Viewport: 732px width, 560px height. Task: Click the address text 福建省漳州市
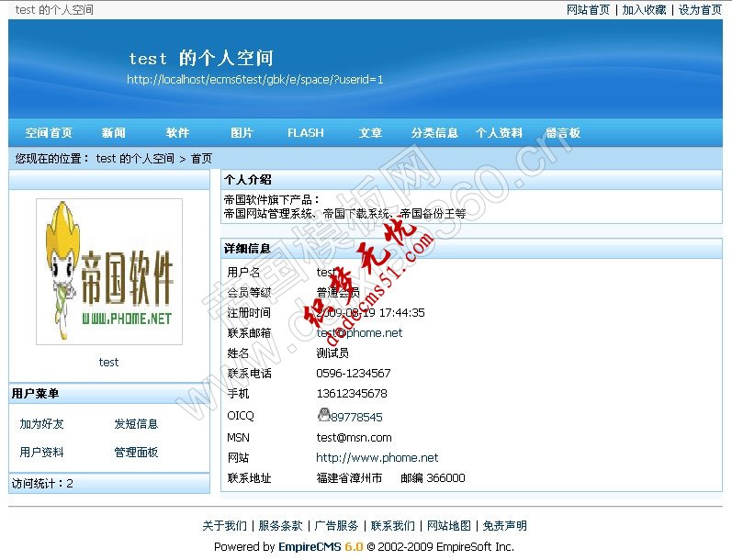[349, 478]
